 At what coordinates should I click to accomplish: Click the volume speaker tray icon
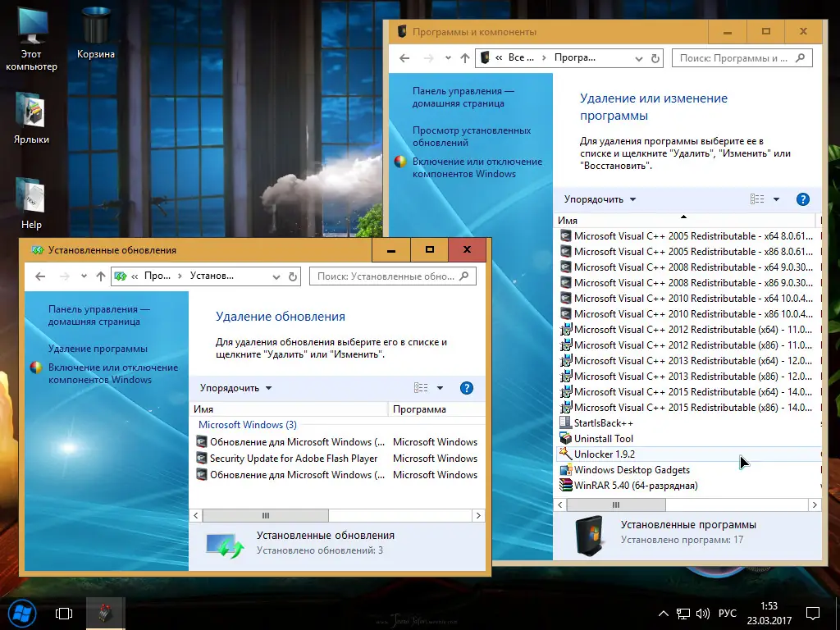(702, 614)
